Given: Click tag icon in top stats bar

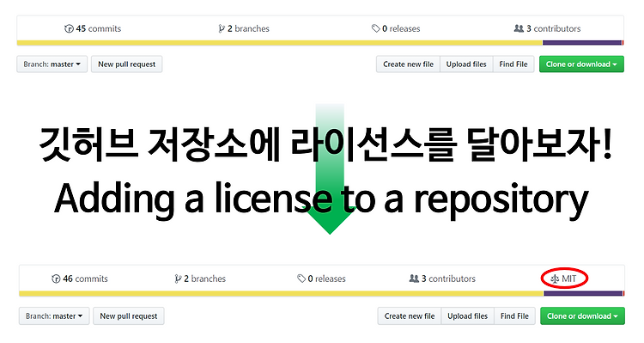Looking at the screenshot, I should [375, 28].
